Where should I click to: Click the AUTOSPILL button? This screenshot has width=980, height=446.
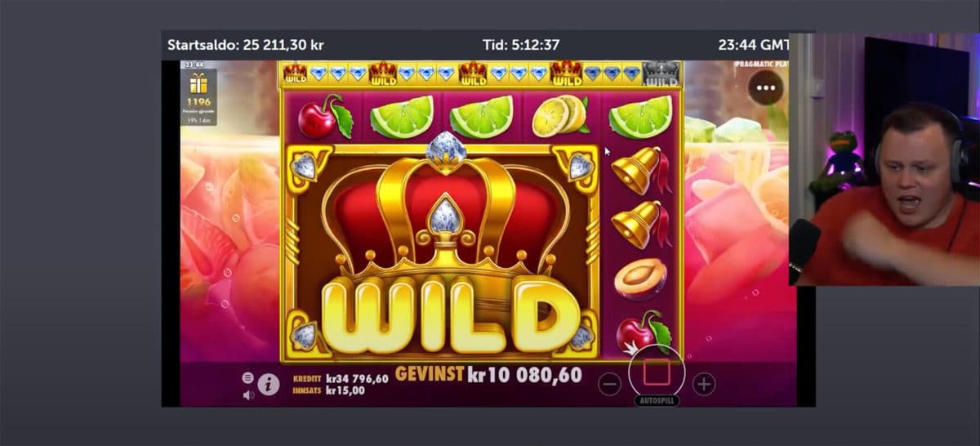click(657, 401)
